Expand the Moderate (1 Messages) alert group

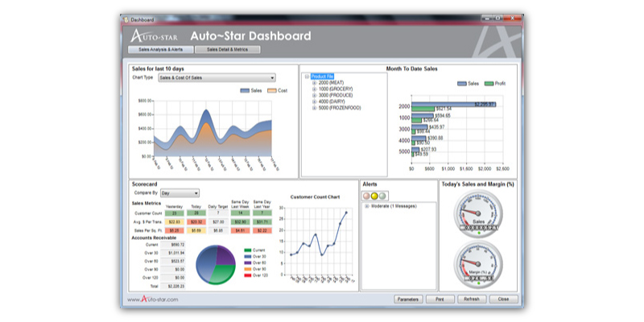(366, 206)
